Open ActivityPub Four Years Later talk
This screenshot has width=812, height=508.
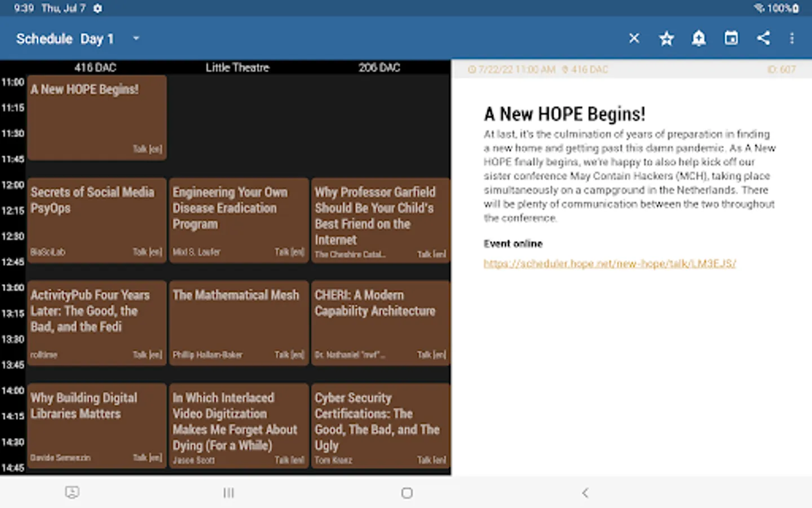tap(97, 323)
